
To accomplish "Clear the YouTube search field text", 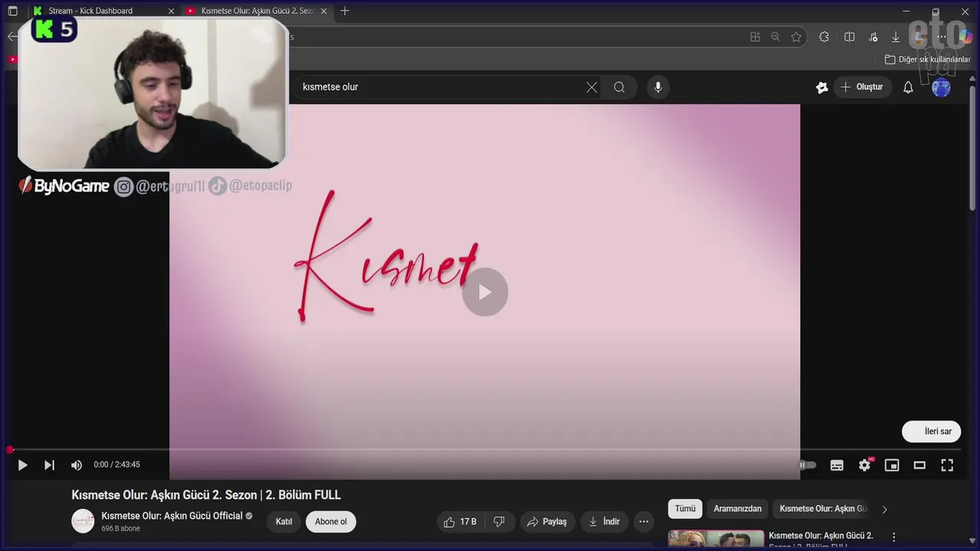I will [592, 87].
